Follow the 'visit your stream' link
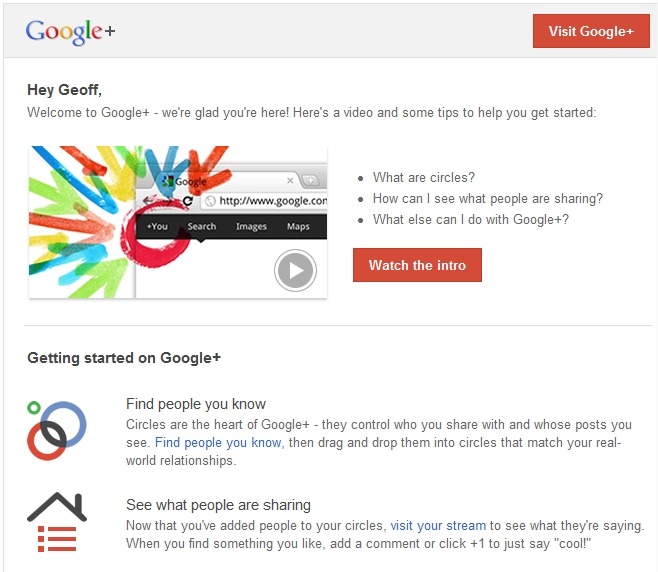658x572 pixels. [438, 525]
